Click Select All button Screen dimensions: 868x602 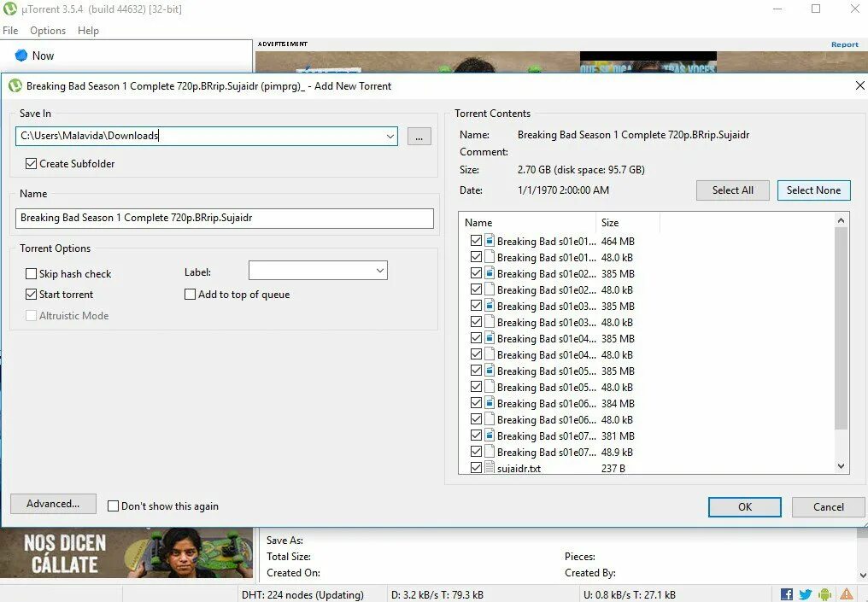(x=732, y=190)
